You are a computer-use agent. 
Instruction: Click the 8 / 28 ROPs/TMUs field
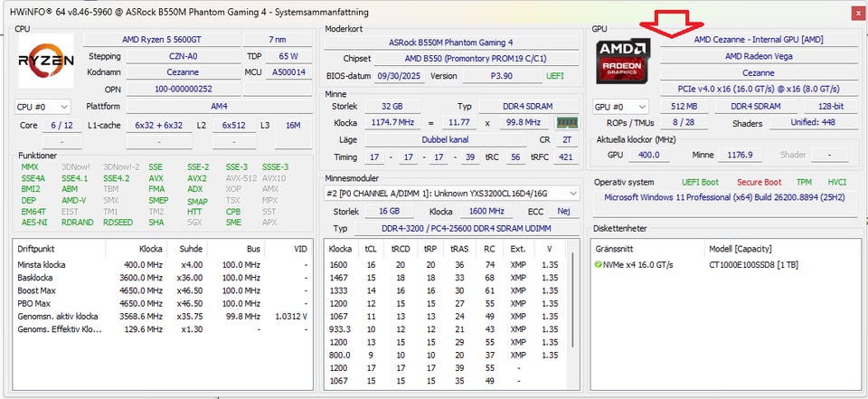[x=684, y=122]
